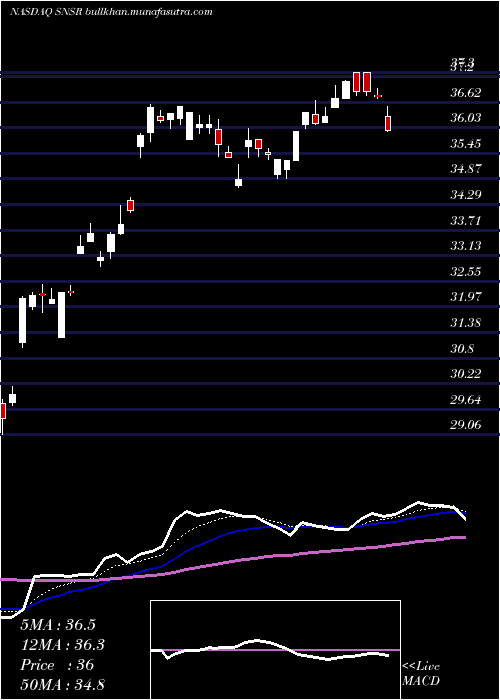Image resolution: width=500 pixels, height=700 pixels.
Task: Click the 50MA : 34.8 legend value
Action: tap(62, 685)
